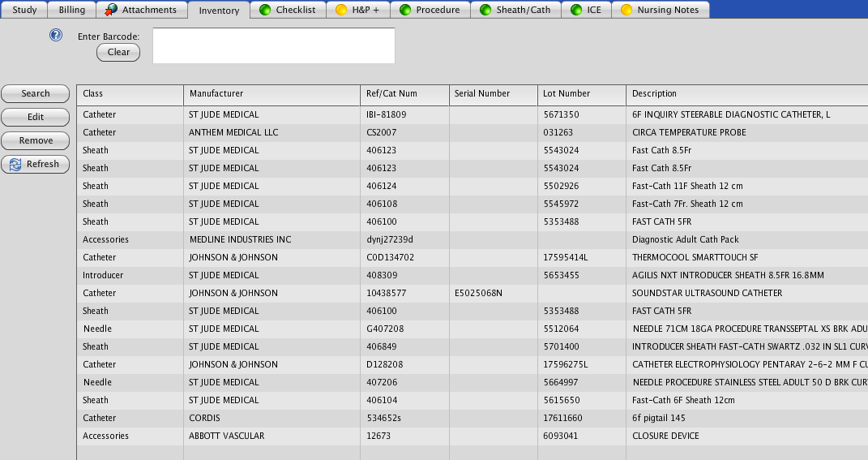
Task: Select the CLOSURE DEVICE description cell
Action: click(x=746, y=436)
